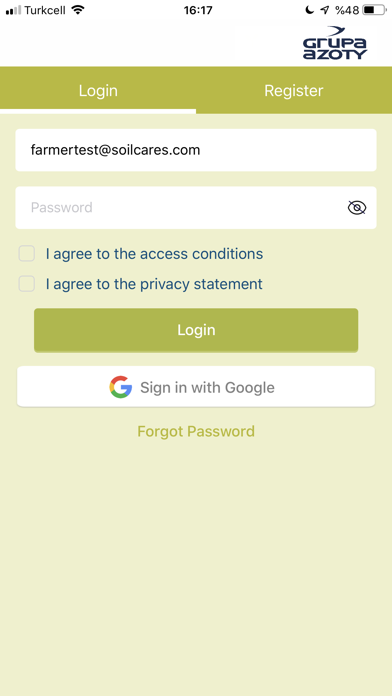Viewport: 392px width, 696px height.
Task: Focus the Password input field
Action: pyautogui.click(x=196, y=208)
